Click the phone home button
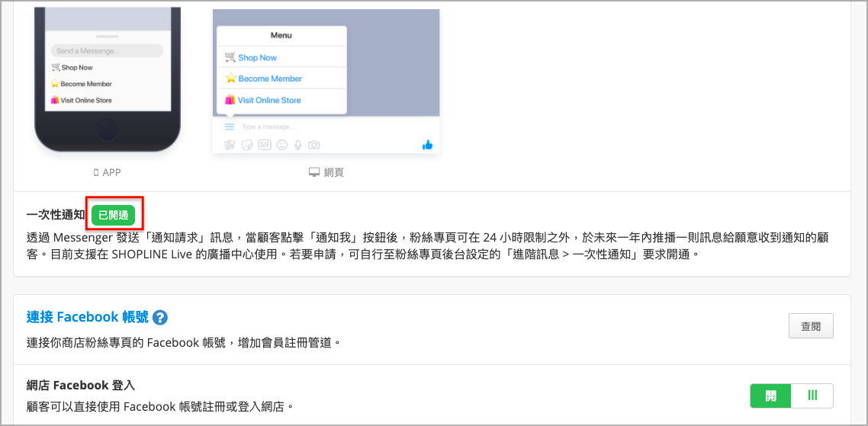868x426 pixels. [107, 130]
